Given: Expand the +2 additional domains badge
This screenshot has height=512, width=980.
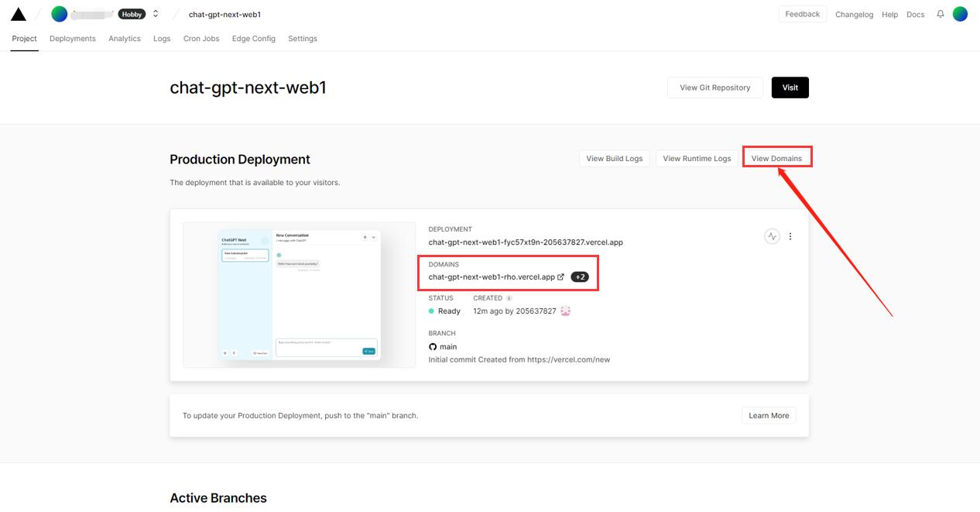Looking at the screenshot, I should tap(580, 277).
